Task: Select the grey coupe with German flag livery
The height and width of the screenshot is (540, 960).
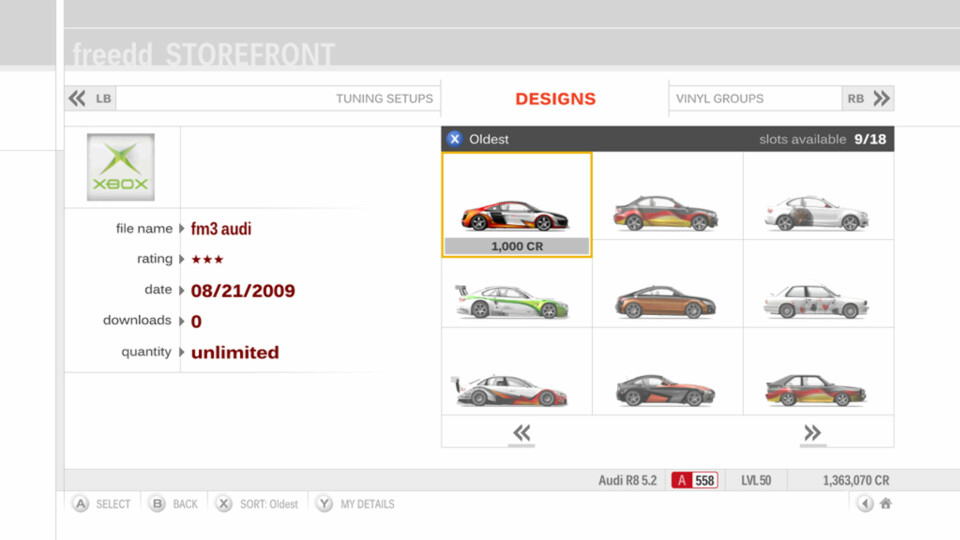Action: 666,212
